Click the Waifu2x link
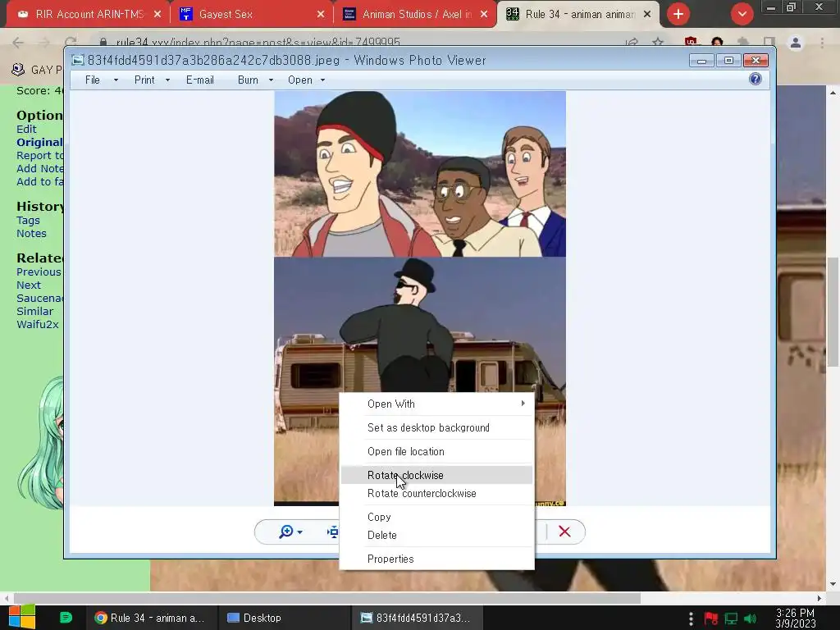 [x=38, y=324]
